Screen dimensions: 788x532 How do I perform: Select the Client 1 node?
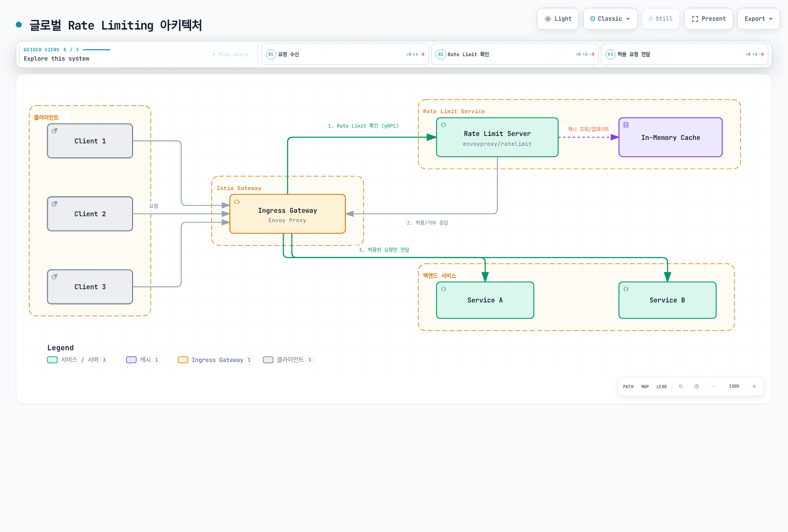click(90, 141)
